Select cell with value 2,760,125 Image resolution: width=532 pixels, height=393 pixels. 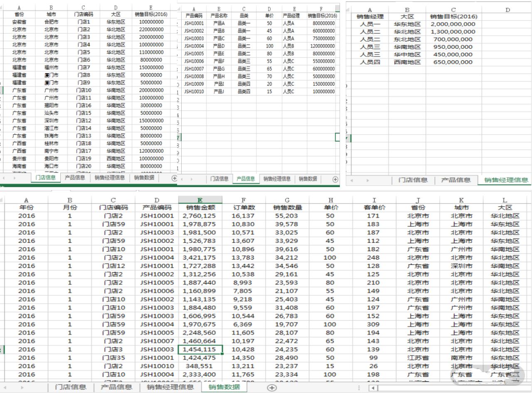200,216
